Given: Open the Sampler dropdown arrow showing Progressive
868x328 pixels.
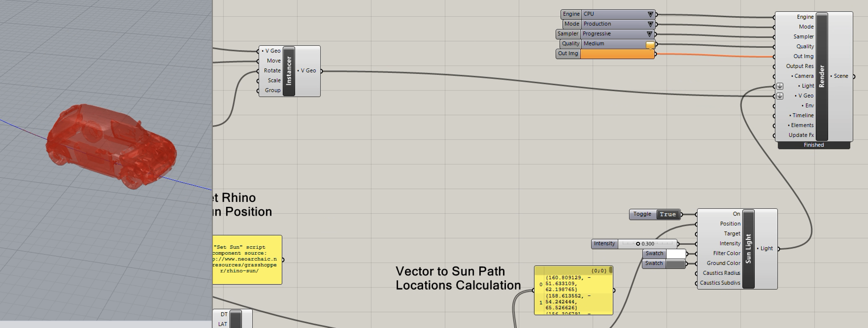Looking at the screenshot, I should pyautogui.click(x=649, y=34).
